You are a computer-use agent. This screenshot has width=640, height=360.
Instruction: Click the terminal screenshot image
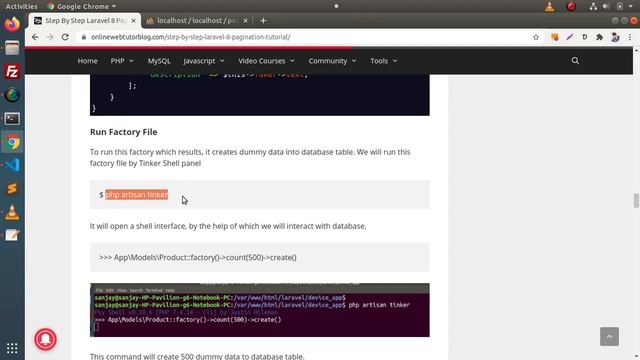click(x=260, y=310)
